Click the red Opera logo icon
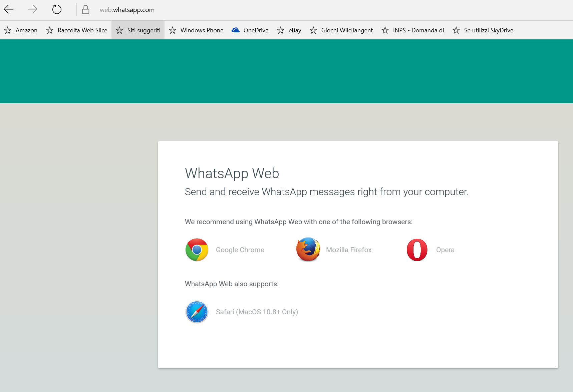The width and height of the screenshot is (573, 392). tap(417, 250)
